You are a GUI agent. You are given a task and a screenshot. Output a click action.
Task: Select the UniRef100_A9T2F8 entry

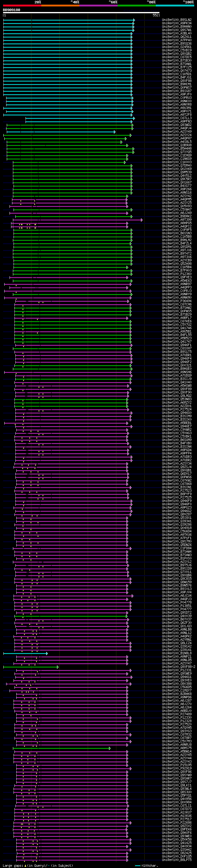(177, 115)
